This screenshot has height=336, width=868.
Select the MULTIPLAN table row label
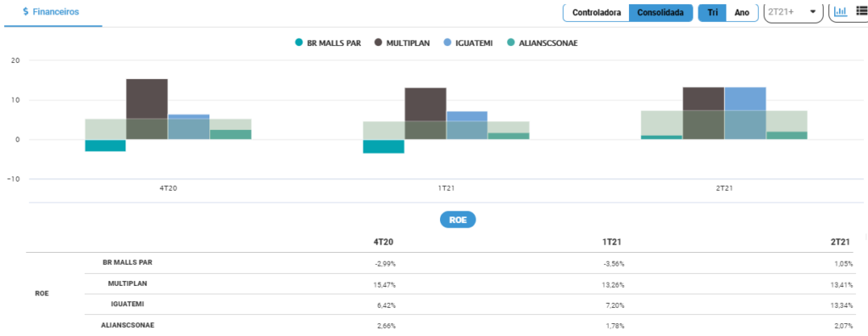click(127, 283)
